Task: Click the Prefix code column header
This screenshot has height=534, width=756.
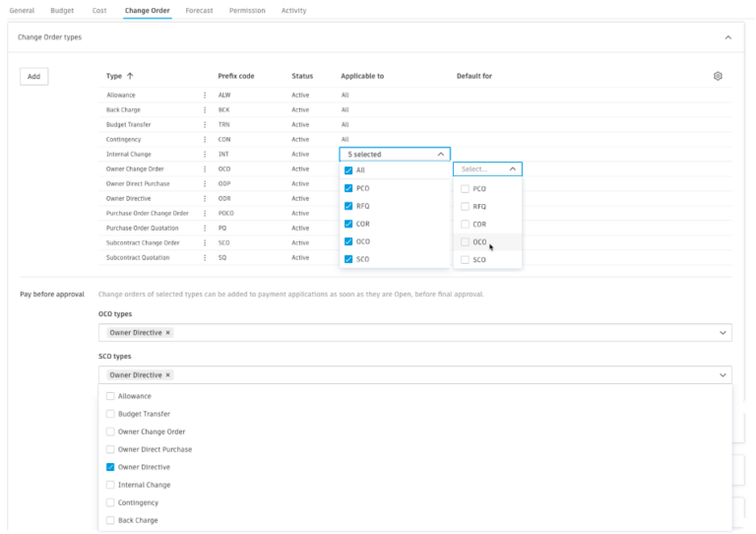Action: [x=236, y=76]
